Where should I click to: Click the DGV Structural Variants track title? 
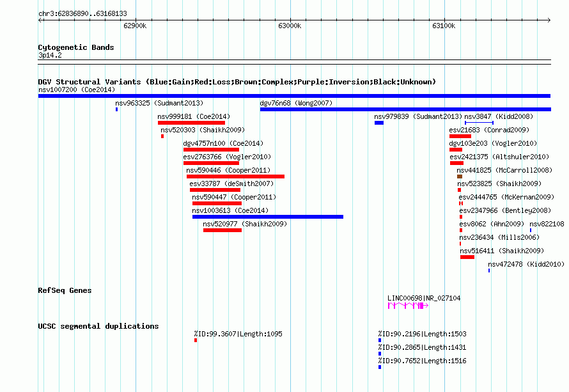tap(237, 82)
